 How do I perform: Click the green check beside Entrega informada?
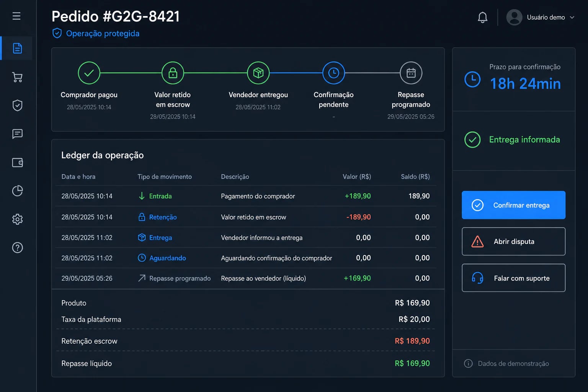point(472,140)
